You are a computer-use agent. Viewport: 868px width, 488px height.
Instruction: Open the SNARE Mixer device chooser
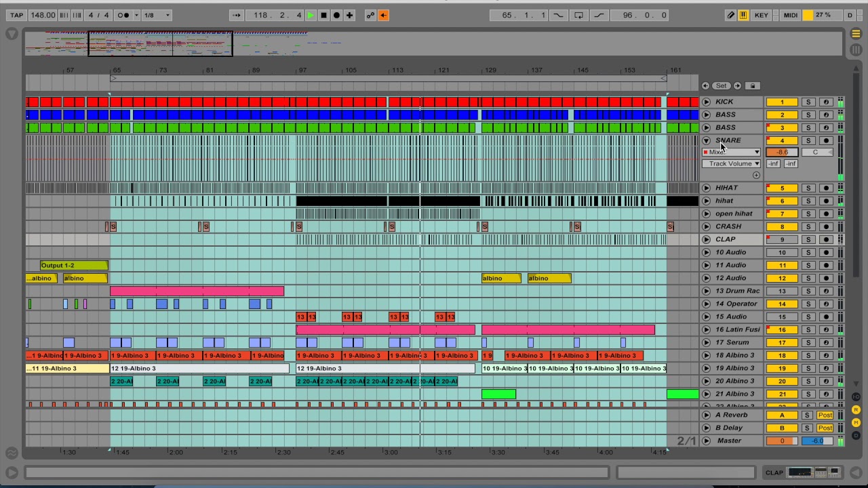732,152
